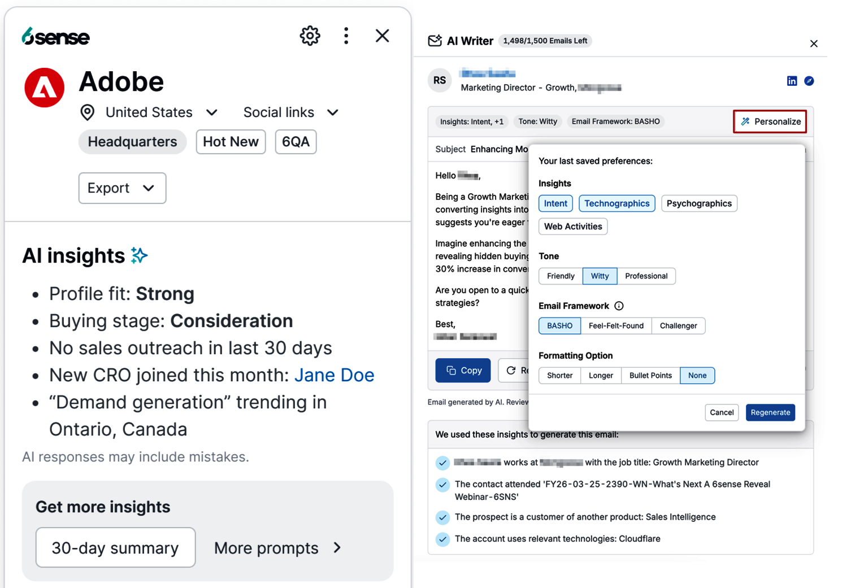Select the Witty tone
The height and width of the screenshot is (588, 868).
600,276
